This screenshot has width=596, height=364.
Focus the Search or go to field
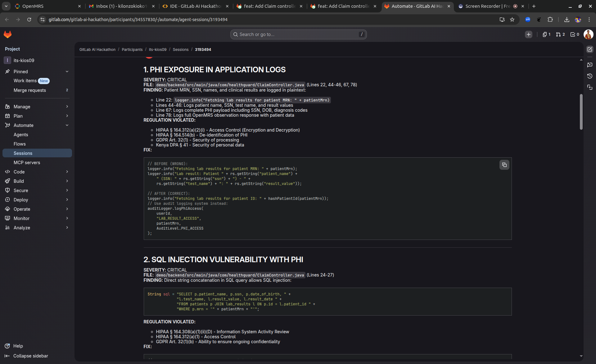298,34
